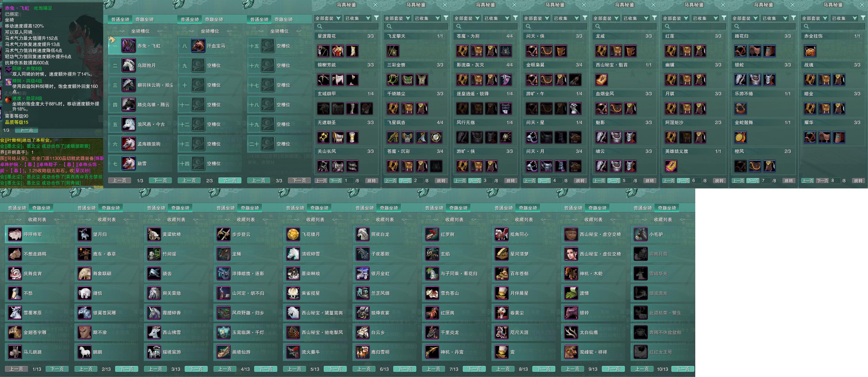Click search field above 星渡霞花 set

[x=346, y=26]
